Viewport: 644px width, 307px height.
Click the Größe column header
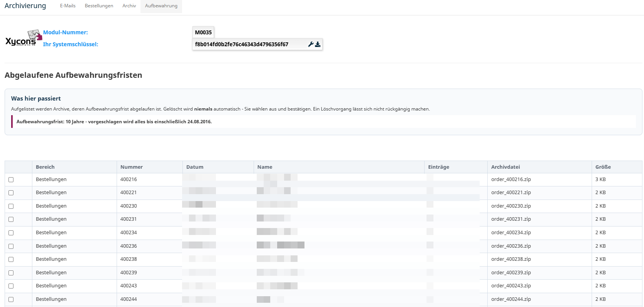tap(603, 167)
